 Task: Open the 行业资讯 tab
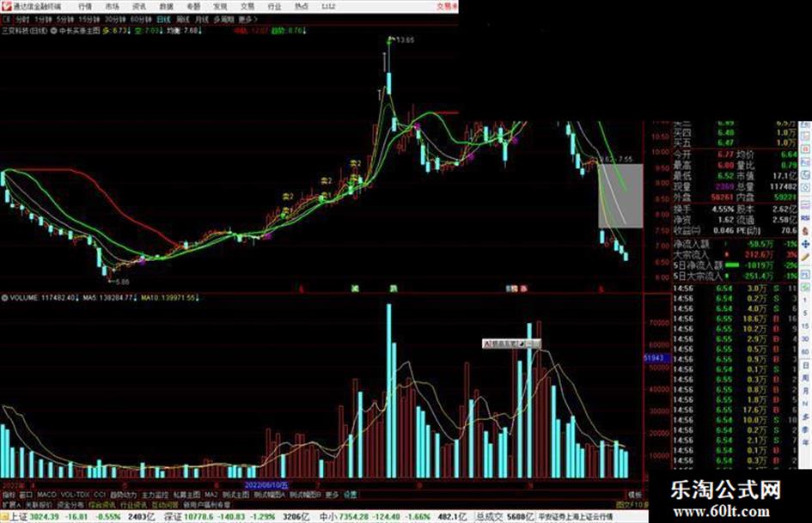(x=133, y=504)
